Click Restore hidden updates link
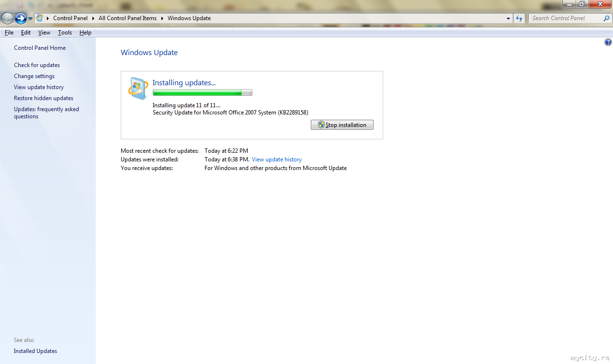The width and height of the screenshot is (613, 364). [44, 98]
